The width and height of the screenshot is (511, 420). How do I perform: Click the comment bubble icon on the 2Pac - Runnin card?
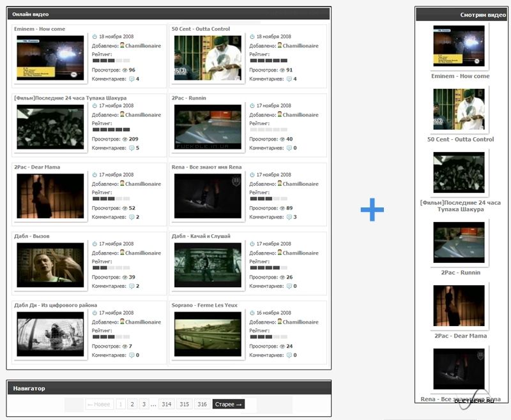(289, 148)
